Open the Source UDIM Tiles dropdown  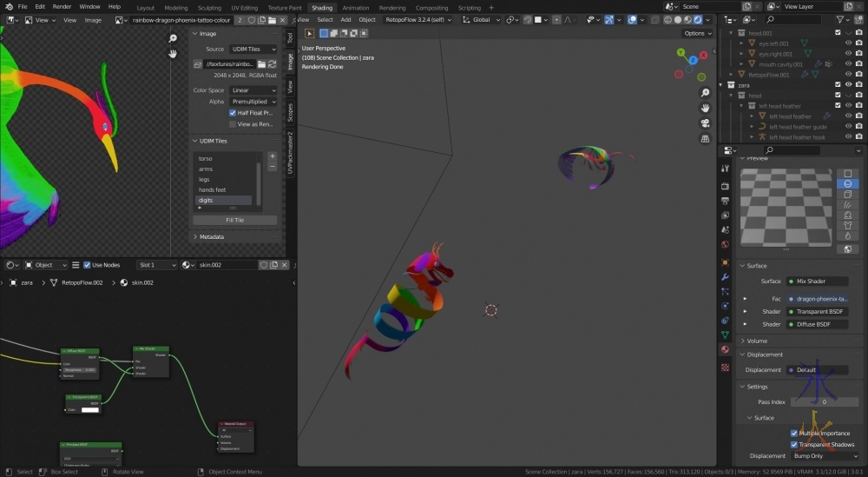(253, 50)
